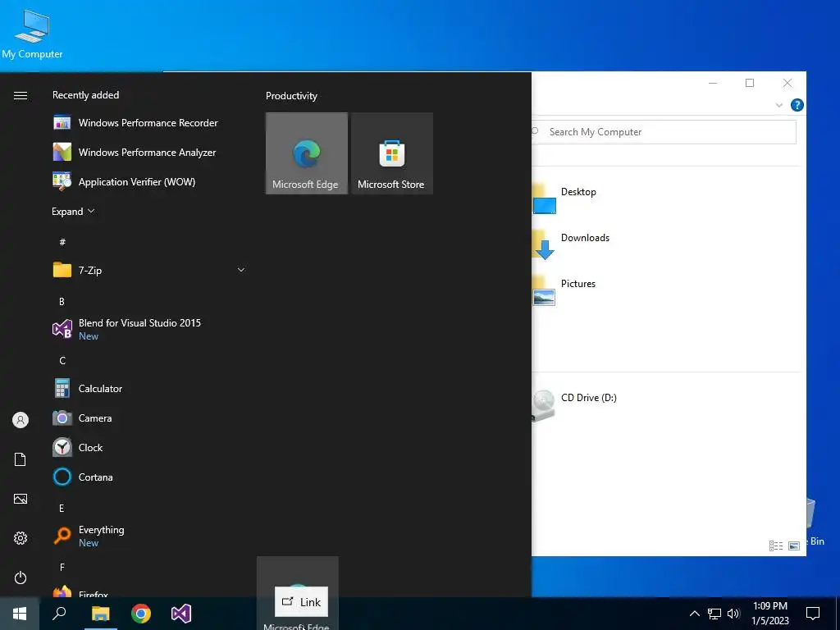The image size is (840, 630).
Task: Expand the Recently added list
Action: click(73, 212)
